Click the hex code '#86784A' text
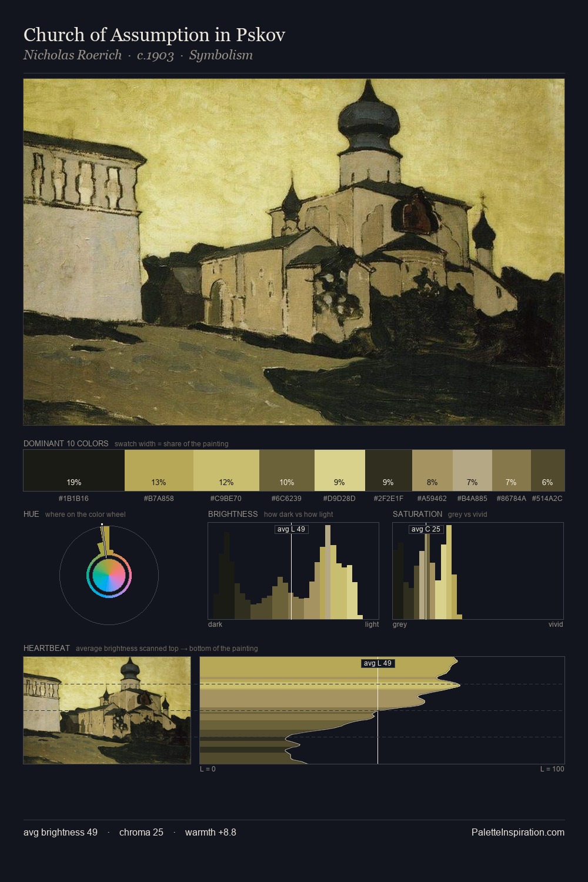The image size is (588, 882). point(511,498)
